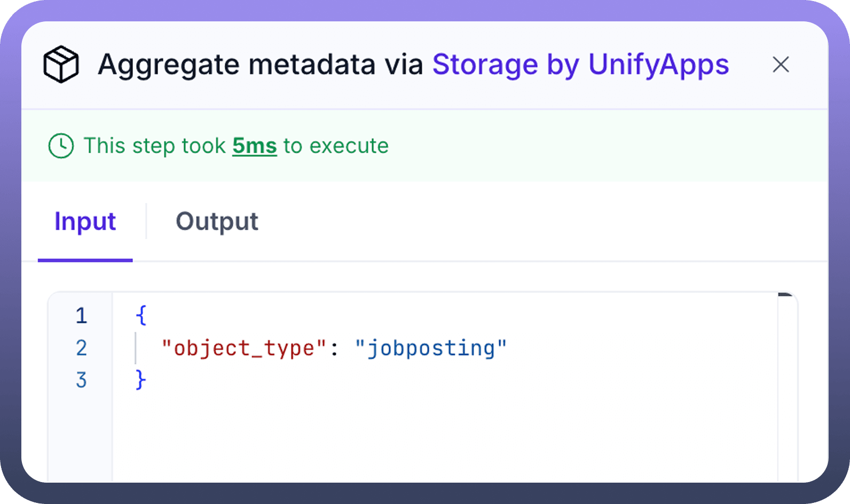The image size is (850, 504).
Task: Click the clock icon in green banner
Action: click(x=61, y=146)
